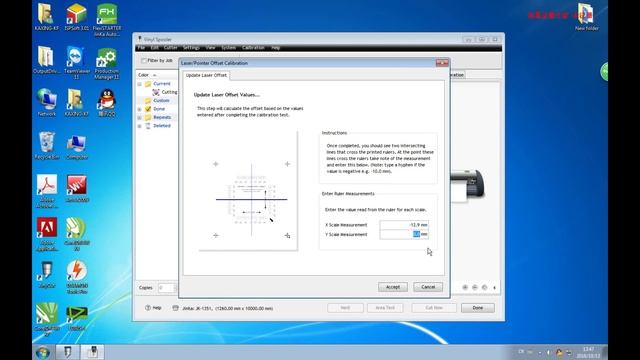Close the Laser/Pointer Offset Calibration dialog

[442, 63]
